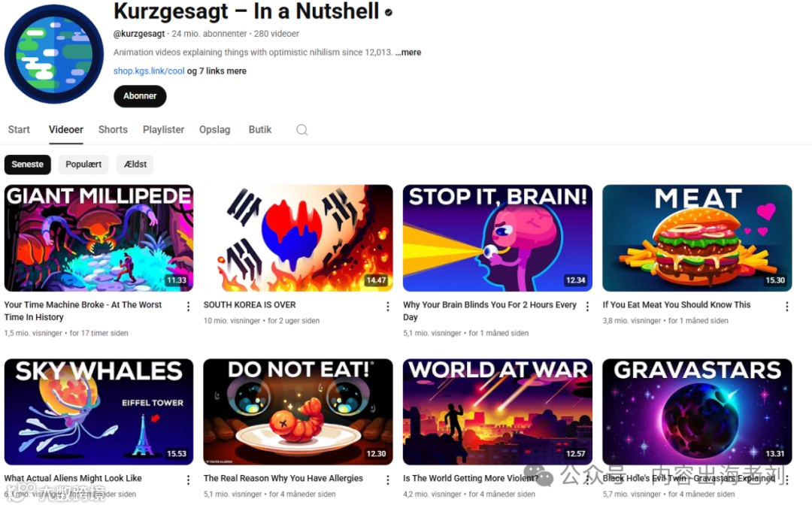This screenshot has height=508, width=812.
Task: Open three-dot menu for Eat Meat video
Action: tap(786, 307)
